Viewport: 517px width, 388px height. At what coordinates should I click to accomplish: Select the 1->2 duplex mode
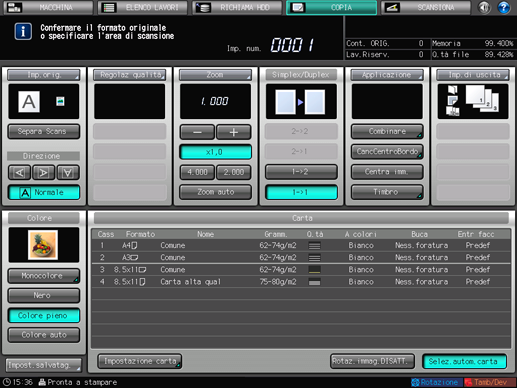[x=301, y=172]
